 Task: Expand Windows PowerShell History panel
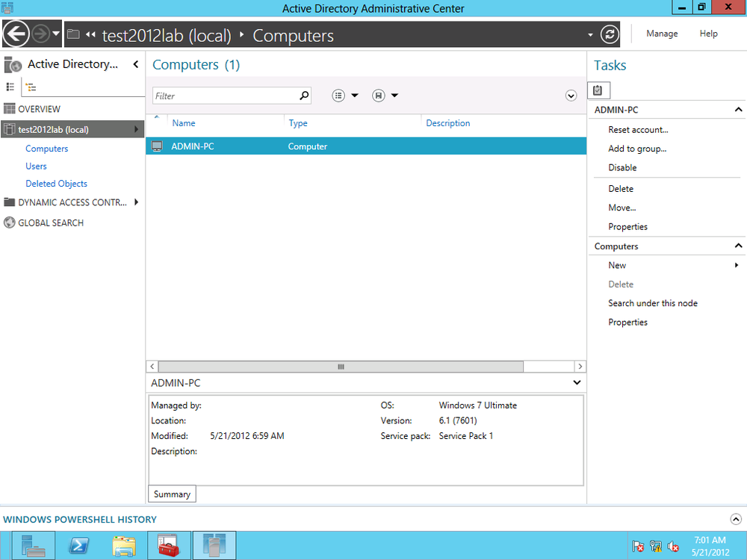point(736,519)
